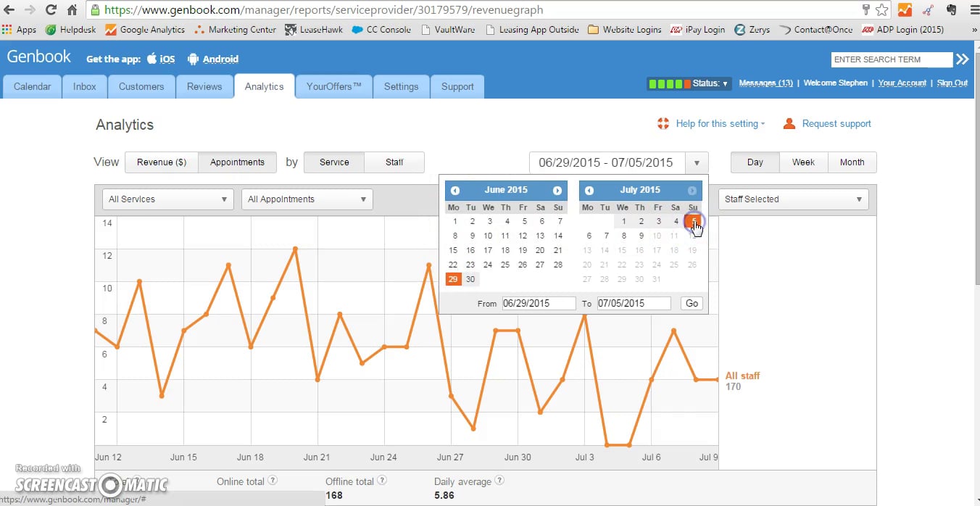Click the previous arrow beside July 2015
This screenshot has height=506, width=980.
pos(589,191)
